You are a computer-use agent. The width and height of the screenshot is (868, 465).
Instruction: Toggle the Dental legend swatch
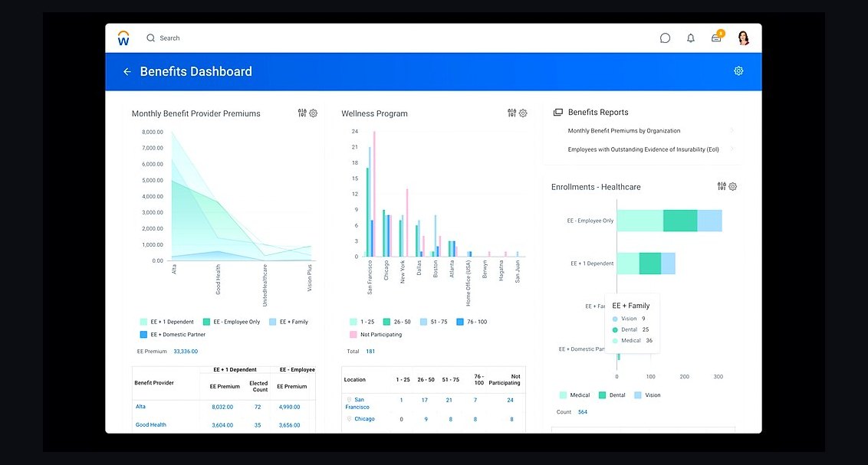click(x=602, y=395)
